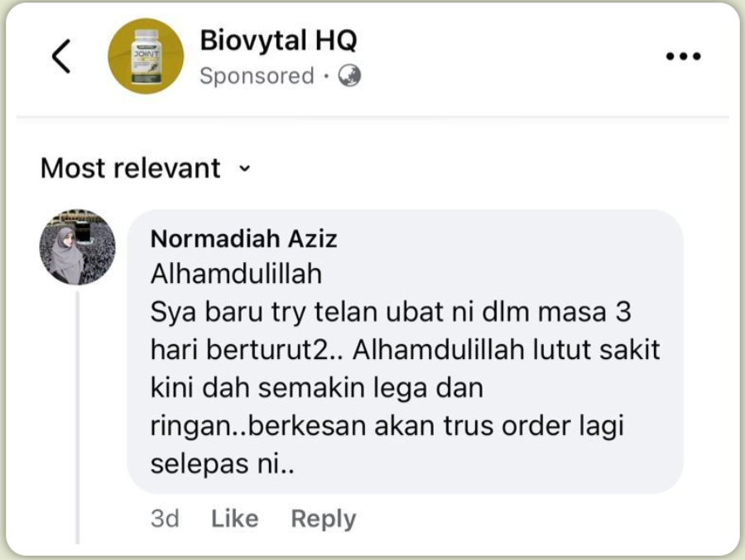Click the Sponsored label
This screenshot has width=745, height=560.
tap(257, 76)
